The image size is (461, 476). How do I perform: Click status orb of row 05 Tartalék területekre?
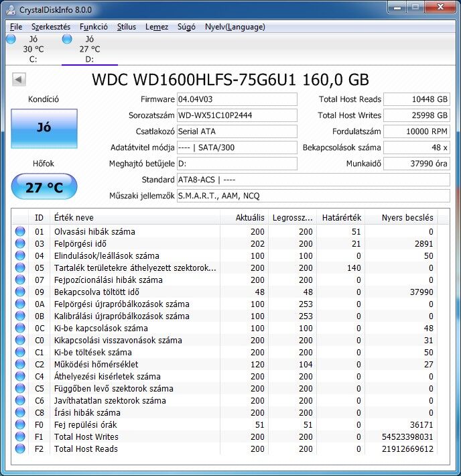pos(20,267)
